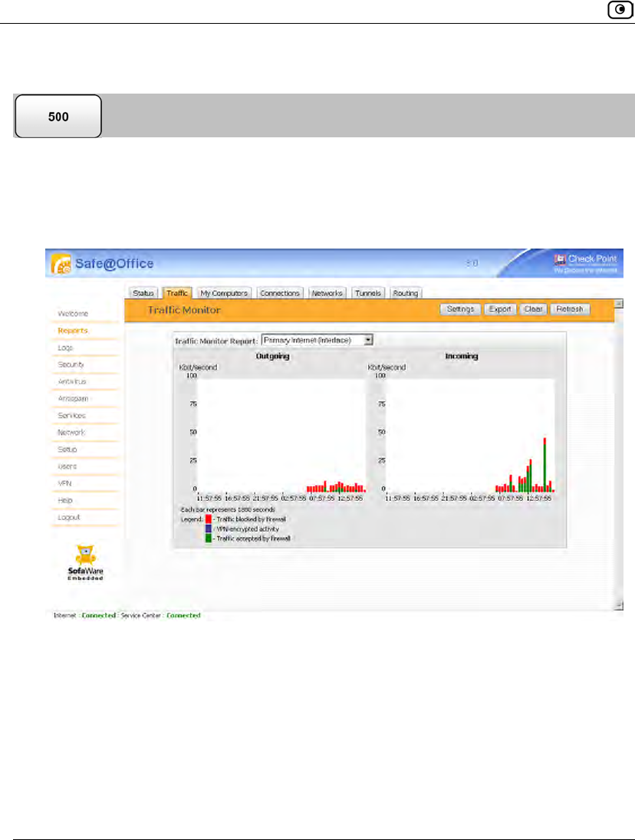
Task: Open Welcome in the sidebar
Action: [74, 314]
